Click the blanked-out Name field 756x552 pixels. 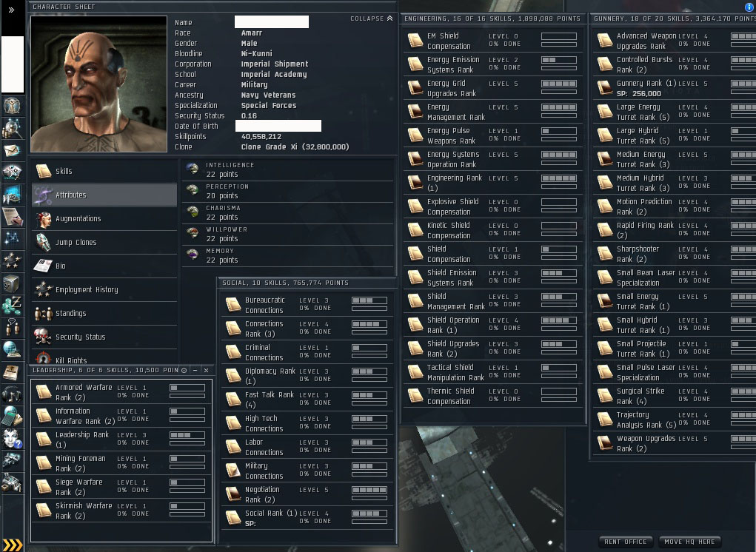[272, 21]
